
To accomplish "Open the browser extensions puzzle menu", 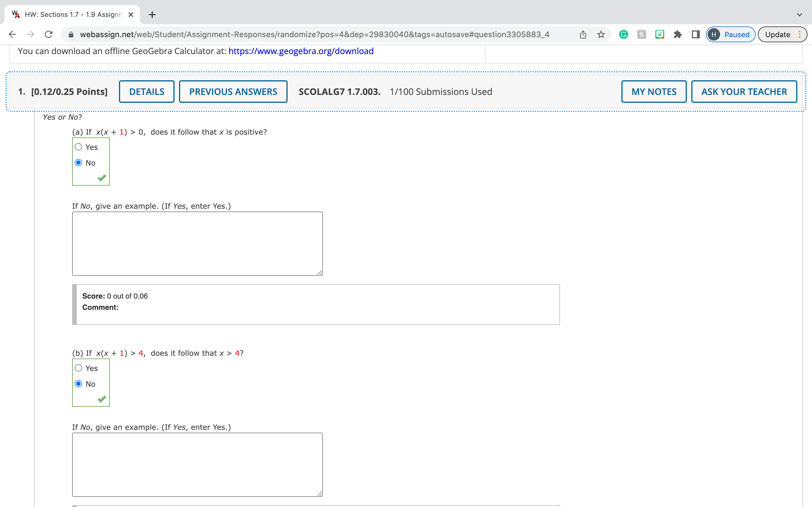I will [x=678, y=34].
